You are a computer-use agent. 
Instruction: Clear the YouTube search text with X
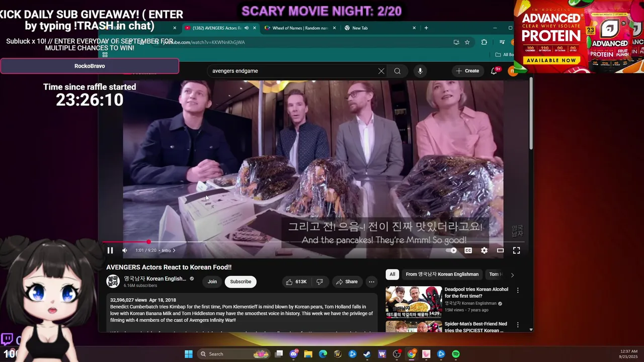pyautogui.click(x=381, y=71)
